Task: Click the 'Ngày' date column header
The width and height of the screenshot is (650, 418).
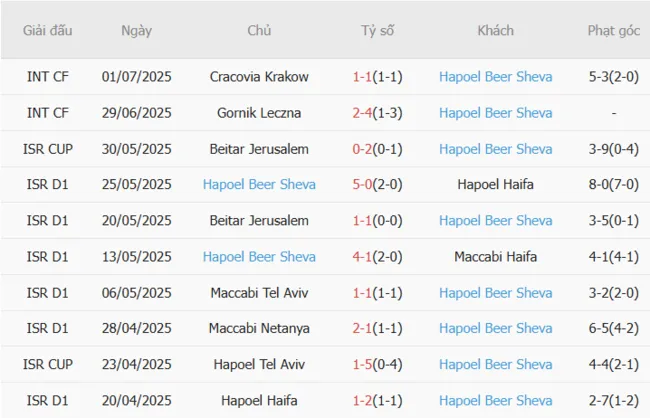Action: (x=136, y=31)
